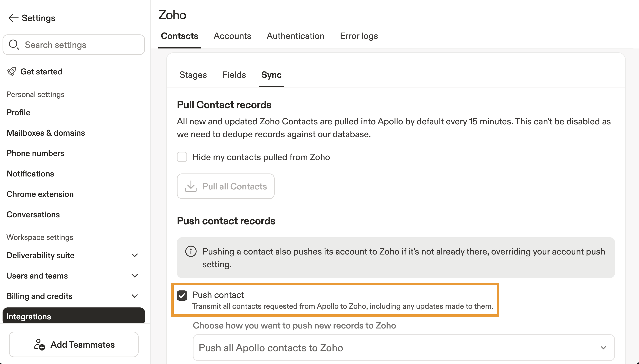The height and width of the screenshot is (364, 639).
Task: Uncheck the Push contact checkbox
Action: coord(182,296)
